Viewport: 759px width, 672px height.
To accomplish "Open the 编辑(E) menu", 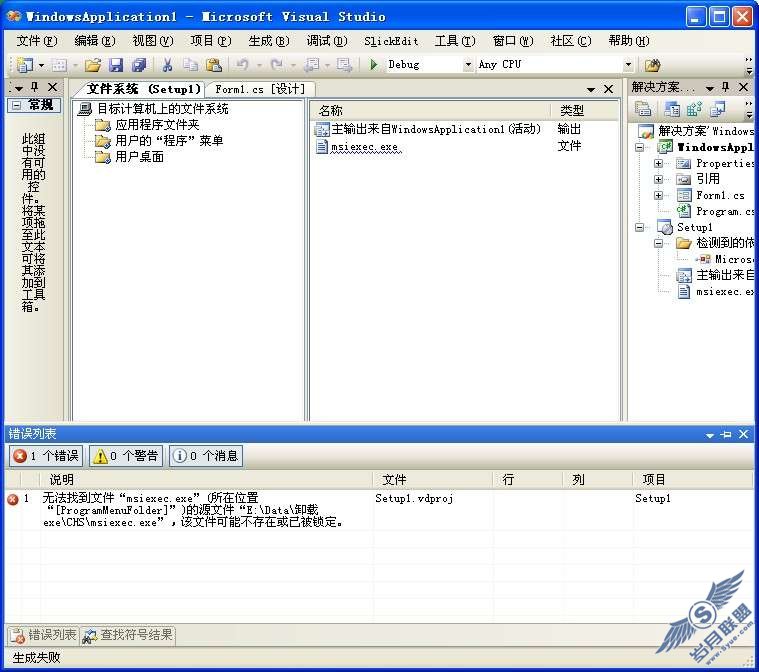I will [95, 41].
